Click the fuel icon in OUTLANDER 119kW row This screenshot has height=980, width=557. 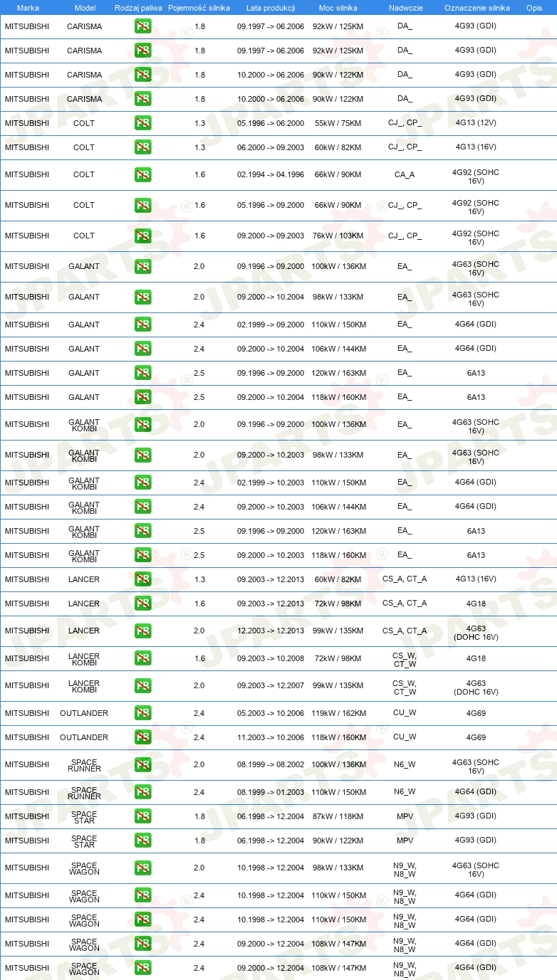tap(142, 713)
